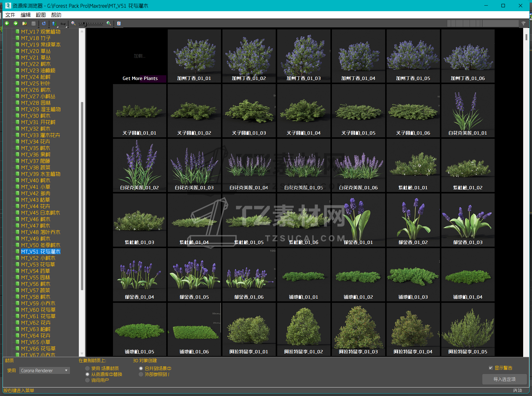Click the green forward arrow icon
The height and width of the screenshot is (396, 532).
tap(16, 24)
